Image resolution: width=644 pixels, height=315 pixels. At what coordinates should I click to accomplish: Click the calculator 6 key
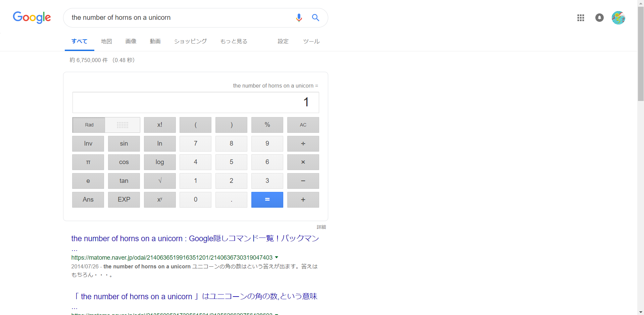click(x=267, y=162)
